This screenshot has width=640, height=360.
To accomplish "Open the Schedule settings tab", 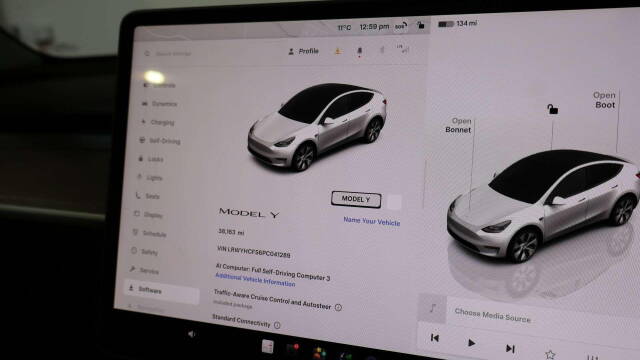I will tap(149, 233).
